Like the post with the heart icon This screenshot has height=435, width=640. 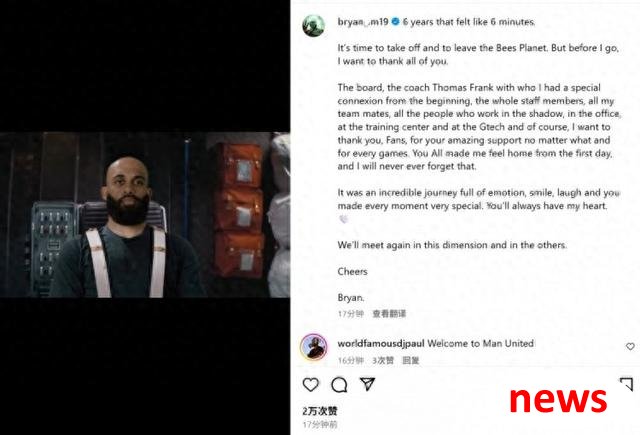pos(311,384)
